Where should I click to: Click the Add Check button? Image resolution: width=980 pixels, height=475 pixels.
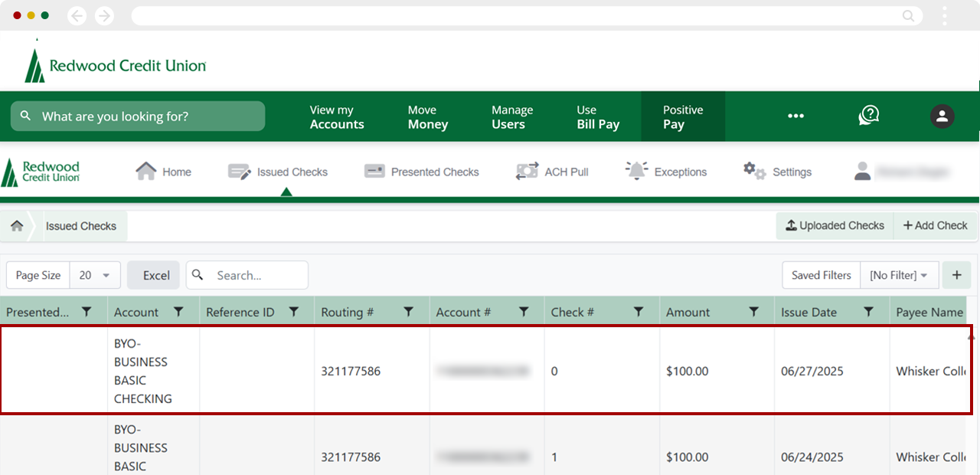pos(936,226)
